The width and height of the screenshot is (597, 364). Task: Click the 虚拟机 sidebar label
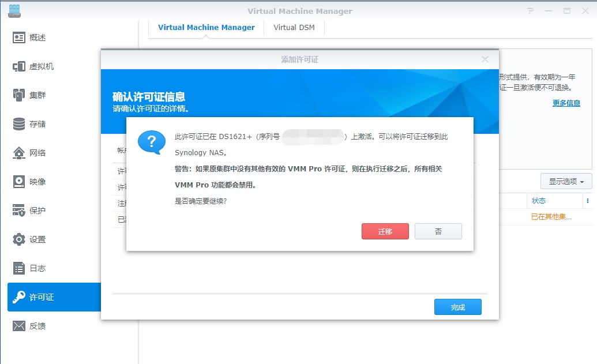click(x=42, y=66)
